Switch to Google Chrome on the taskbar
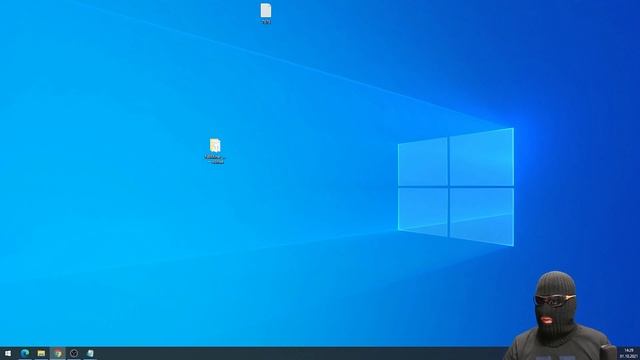The width and height of the screenshot is (640, 360). pos(58,353)
